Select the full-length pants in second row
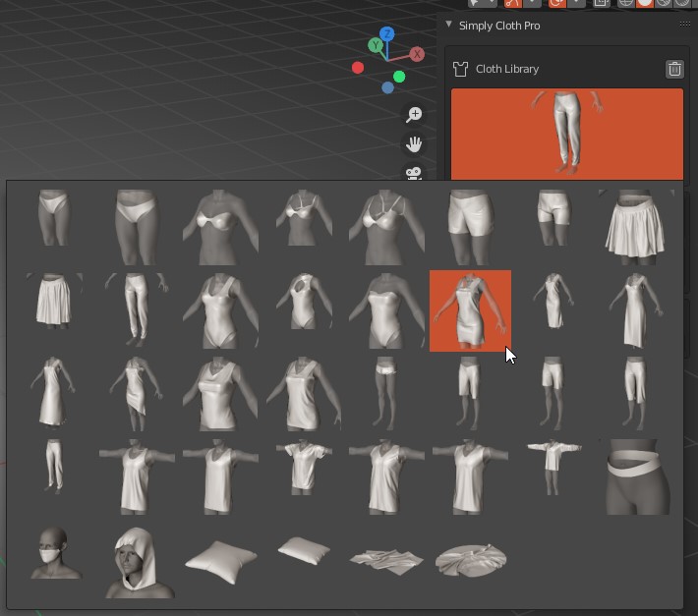This screenshot has height=616, width=698. tap(137, 310)
